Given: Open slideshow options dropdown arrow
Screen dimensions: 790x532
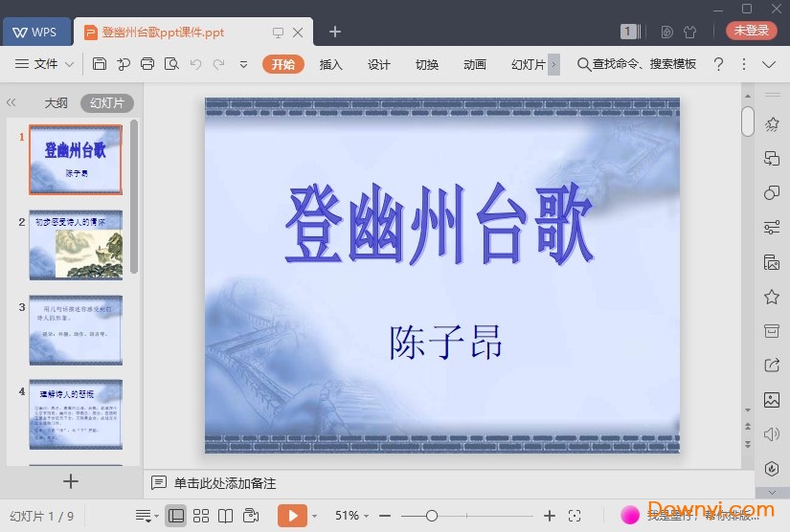Looking at the screenshot, I should (314, 516).
